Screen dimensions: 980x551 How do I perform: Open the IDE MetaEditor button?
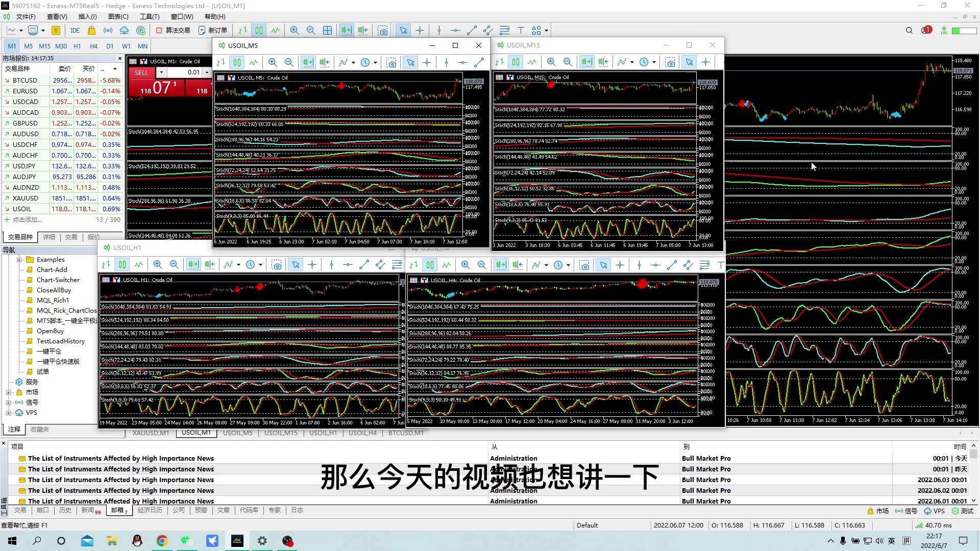(75, 31)
